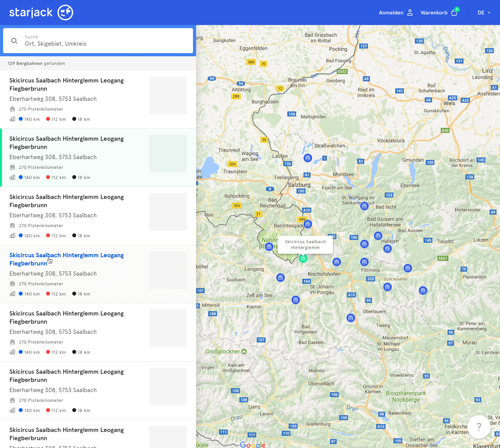Open the blue hovered Skicircus Saalbach title link
Screen dimensions: 500x448
coord(66,259)
